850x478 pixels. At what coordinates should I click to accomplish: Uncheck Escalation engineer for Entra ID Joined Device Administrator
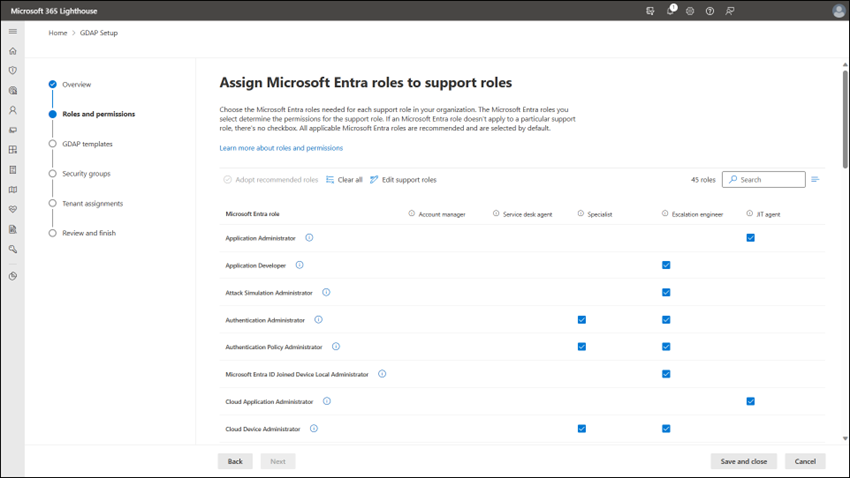pyautogui.click(x=666, y=374)
